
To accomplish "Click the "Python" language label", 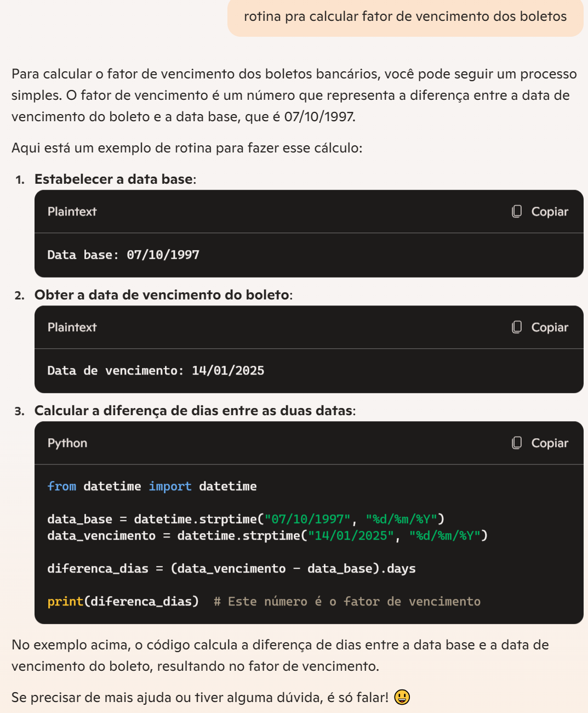I will [x=67, y=443].
